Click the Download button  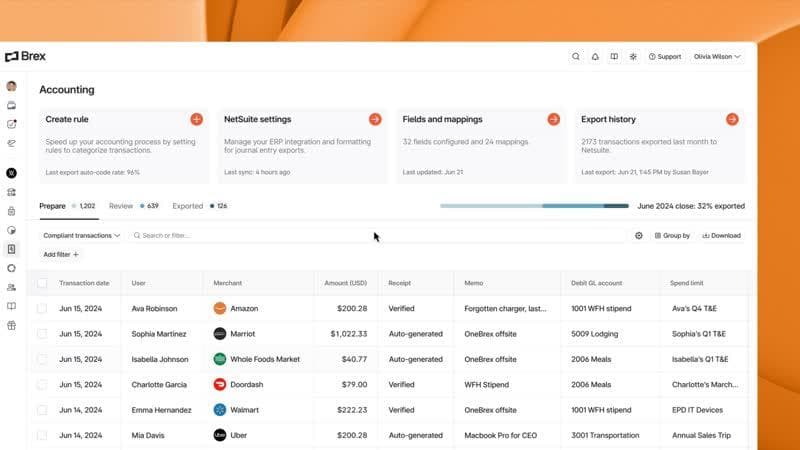tap(721, 236)
